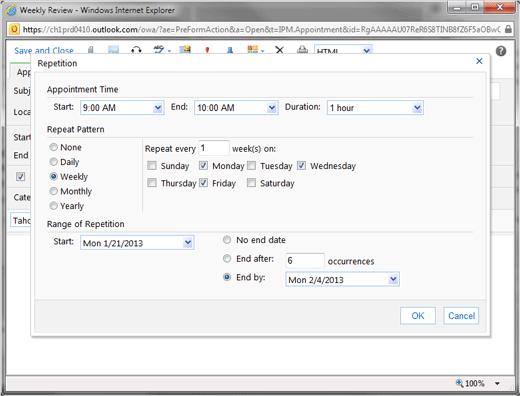This screenshot has width=520, height=396.
Task: Check the Sunday checkbox
Action: click(x=152, y=165)
